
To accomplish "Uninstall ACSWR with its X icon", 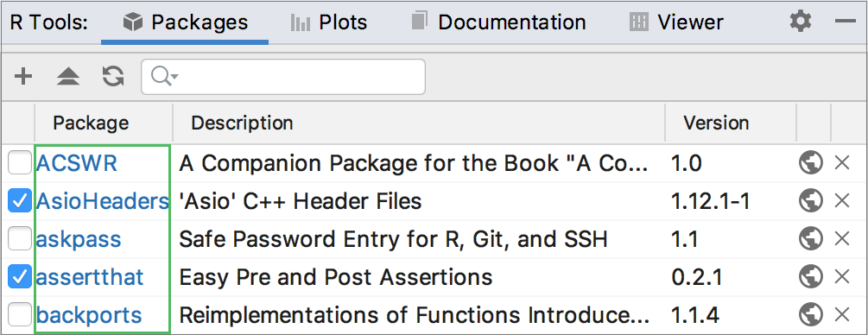I will (842, 164).
